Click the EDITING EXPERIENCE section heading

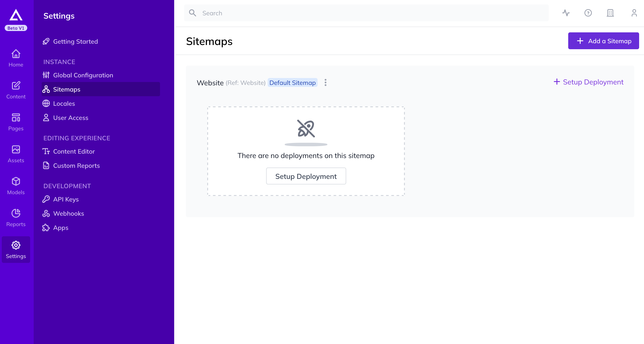tap(77, 138)
